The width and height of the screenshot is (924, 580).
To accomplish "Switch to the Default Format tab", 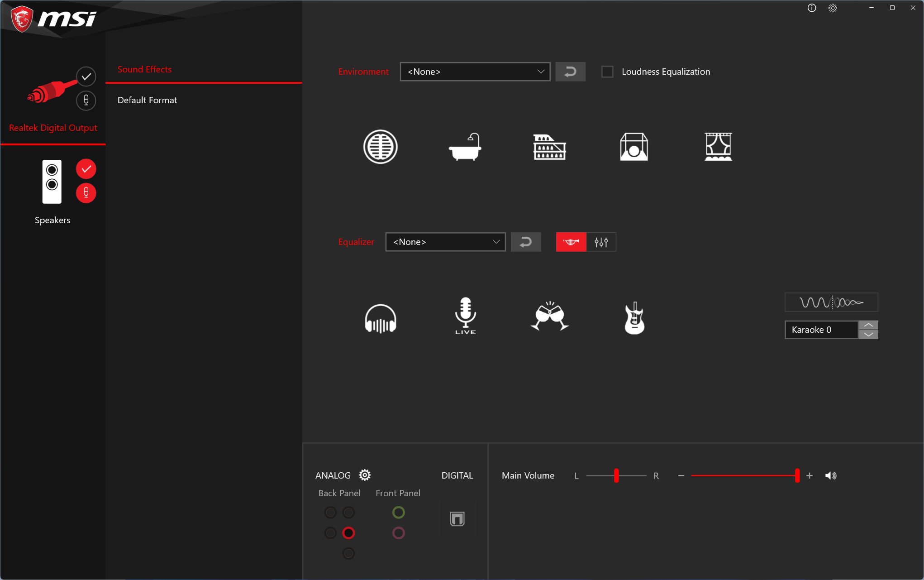I will pos(148,100).
